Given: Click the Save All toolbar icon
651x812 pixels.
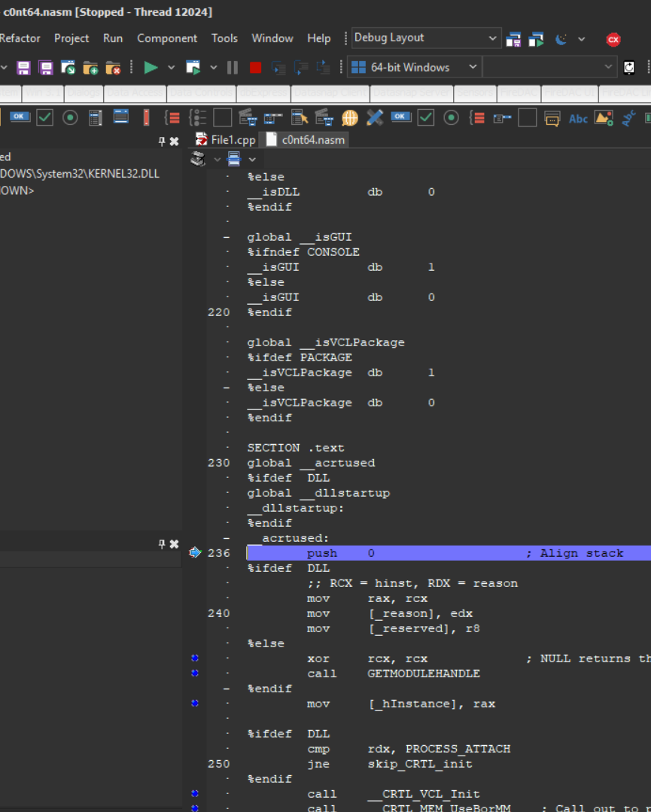Looking at the screenshot, I should click(x=46, y=68).
